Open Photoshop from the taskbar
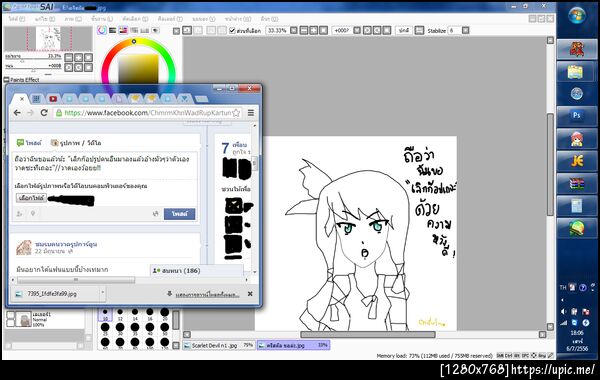 577,116
